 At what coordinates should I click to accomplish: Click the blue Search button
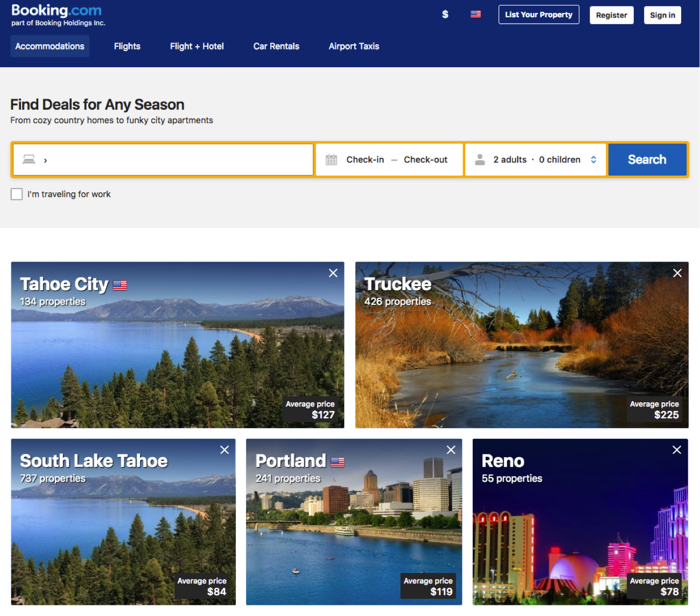point(647,159)
